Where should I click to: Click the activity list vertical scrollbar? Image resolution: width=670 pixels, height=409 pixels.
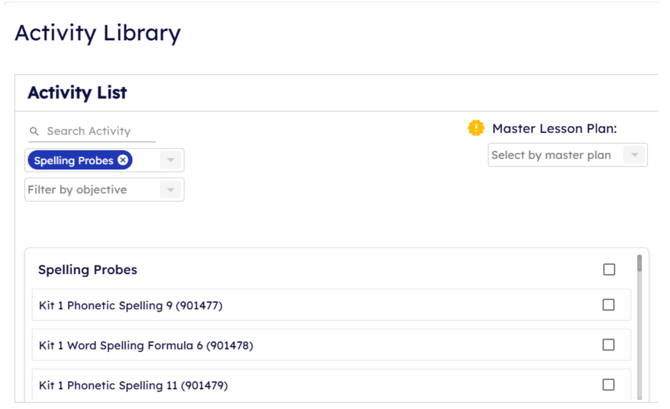pos(639,327)
